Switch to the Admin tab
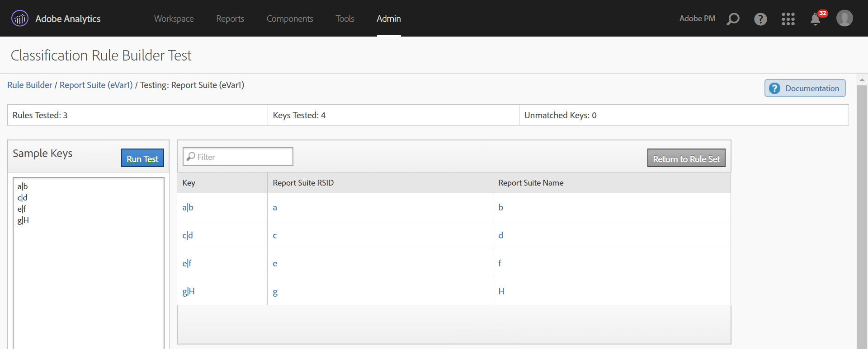The width and height of the screenshot is (868, 349). pos(388,19)
